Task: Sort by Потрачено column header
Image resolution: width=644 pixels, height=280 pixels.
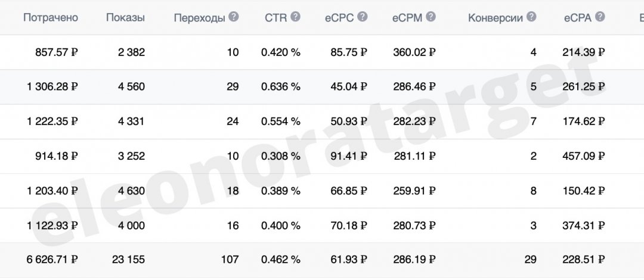Action: pyautogui.click(x=51, y=18)
